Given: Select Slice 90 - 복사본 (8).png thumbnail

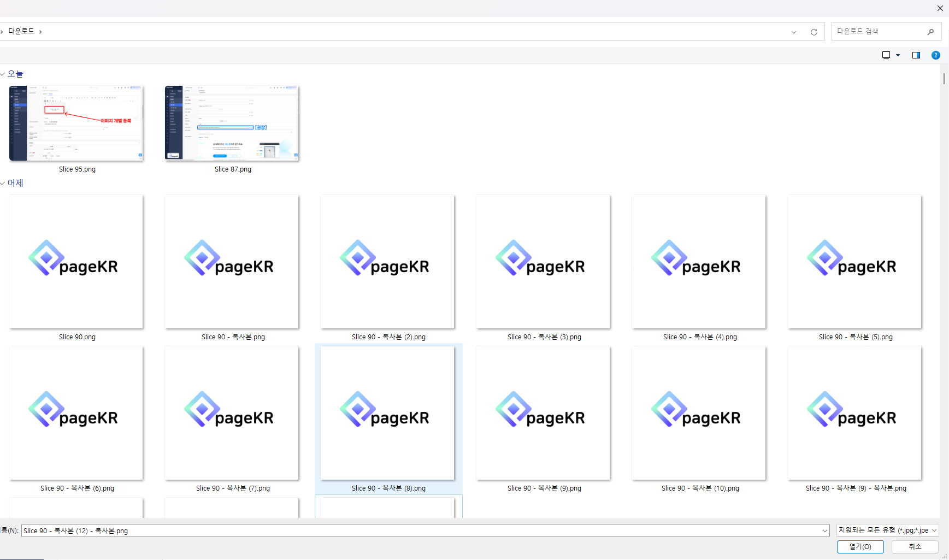Looking at the screenshot, I should [x=388, y=413].
